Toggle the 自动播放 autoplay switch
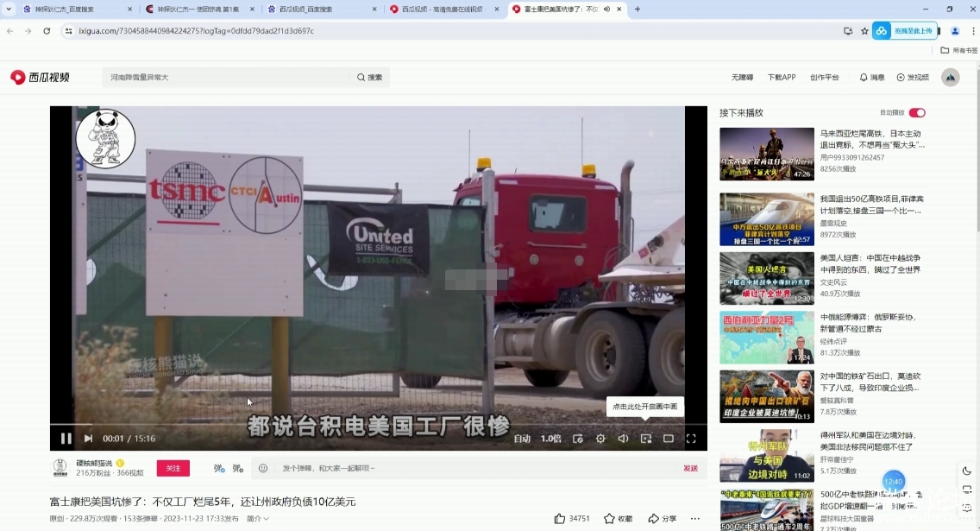 [917, 112]
